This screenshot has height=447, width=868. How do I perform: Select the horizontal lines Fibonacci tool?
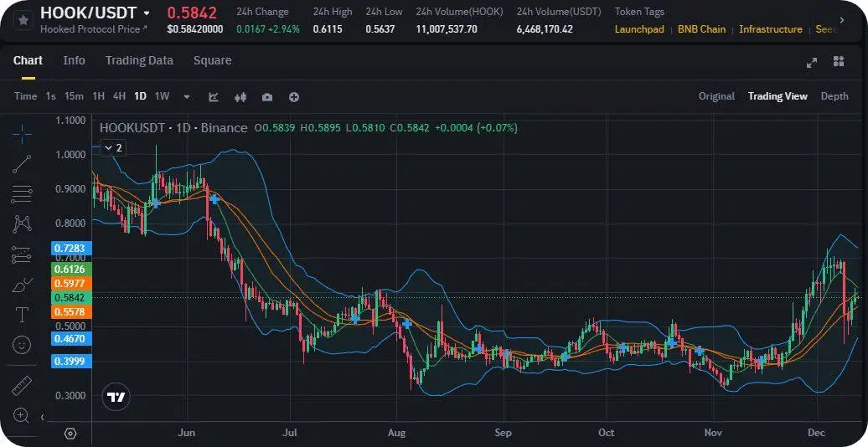(x=22, y=193)
